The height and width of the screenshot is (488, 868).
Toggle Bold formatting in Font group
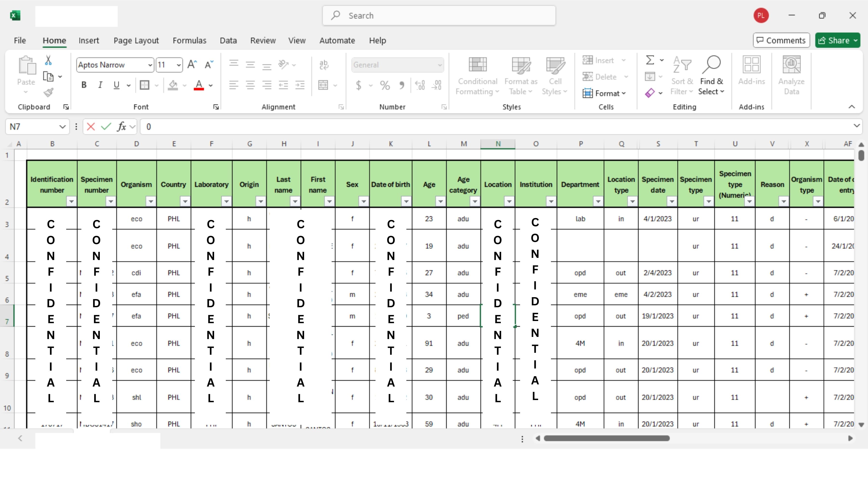point(83,85)
